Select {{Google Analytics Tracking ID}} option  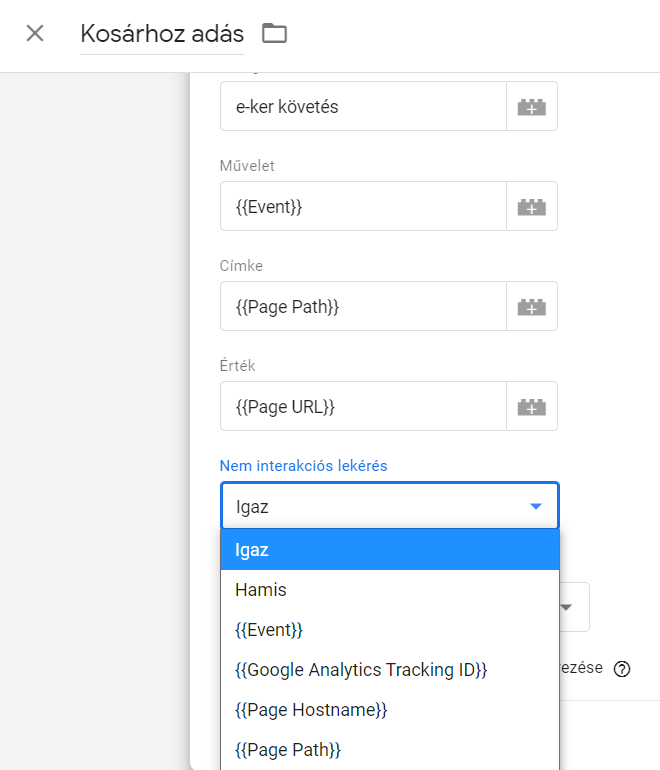click(x=390, y=670)
